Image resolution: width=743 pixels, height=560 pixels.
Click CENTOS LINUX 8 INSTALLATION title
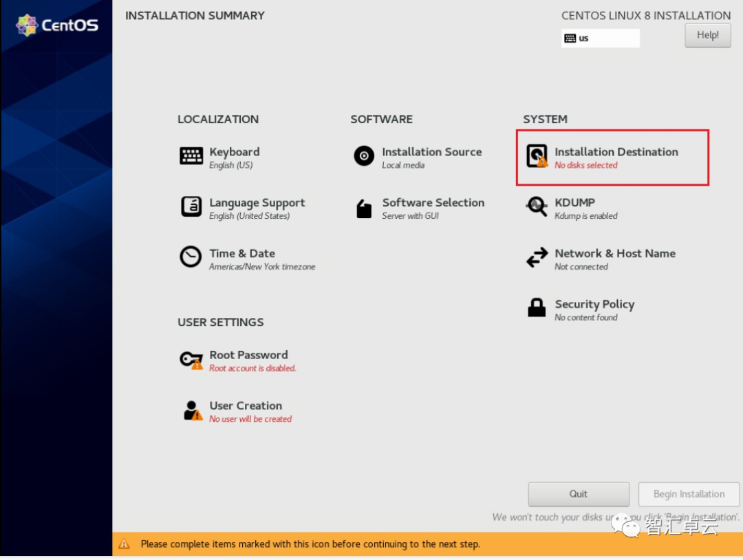coord(646,16)
